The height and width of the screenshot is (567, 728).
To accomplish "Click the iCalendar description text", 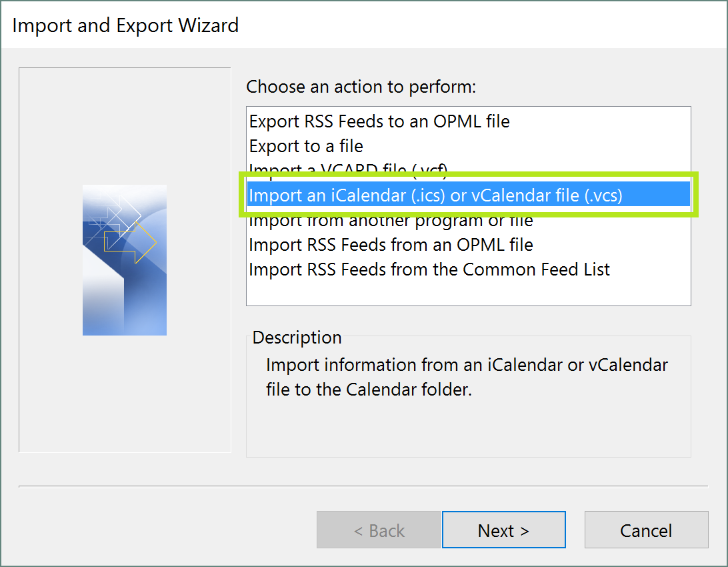I will (x=467, y=377).
